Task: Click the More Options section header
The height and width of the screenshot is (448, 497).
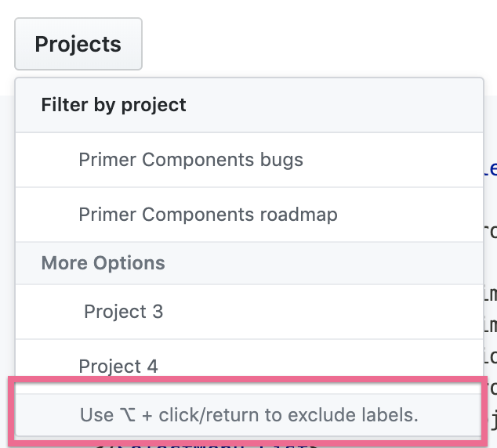Action: pyautogui.click(x=103, y=262)
